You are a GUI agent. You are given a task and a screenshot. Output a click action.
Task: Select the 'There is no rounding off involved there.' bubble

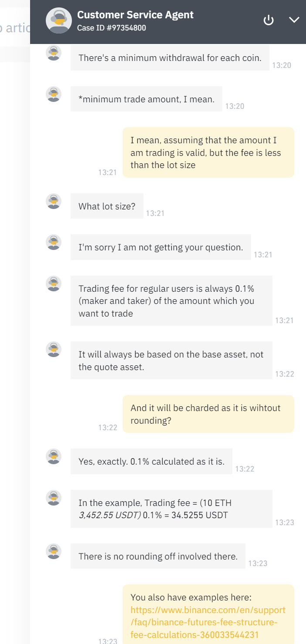point(157,556)
